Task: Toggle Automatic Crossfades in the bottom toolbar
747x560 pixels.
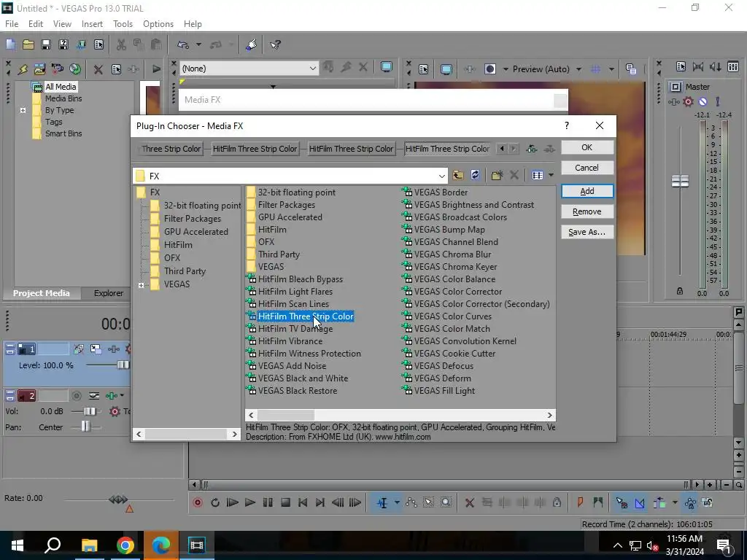Action: click(x=640, y=502)
